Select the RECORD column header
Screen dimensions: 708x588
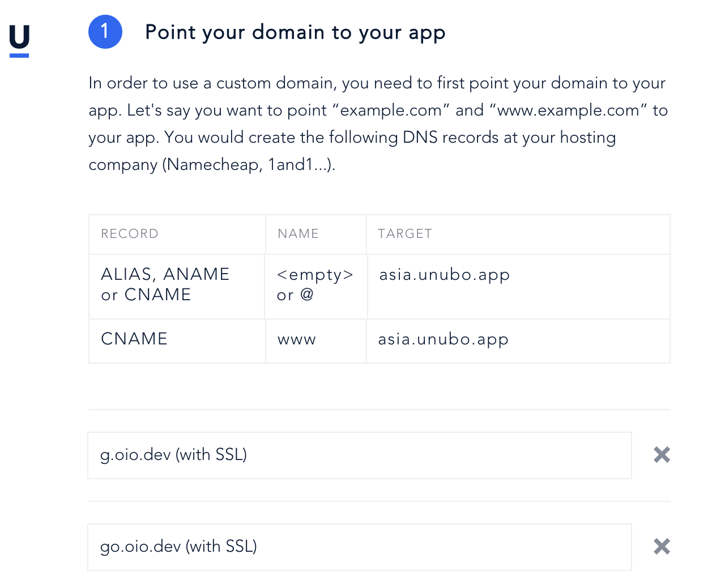130,234
